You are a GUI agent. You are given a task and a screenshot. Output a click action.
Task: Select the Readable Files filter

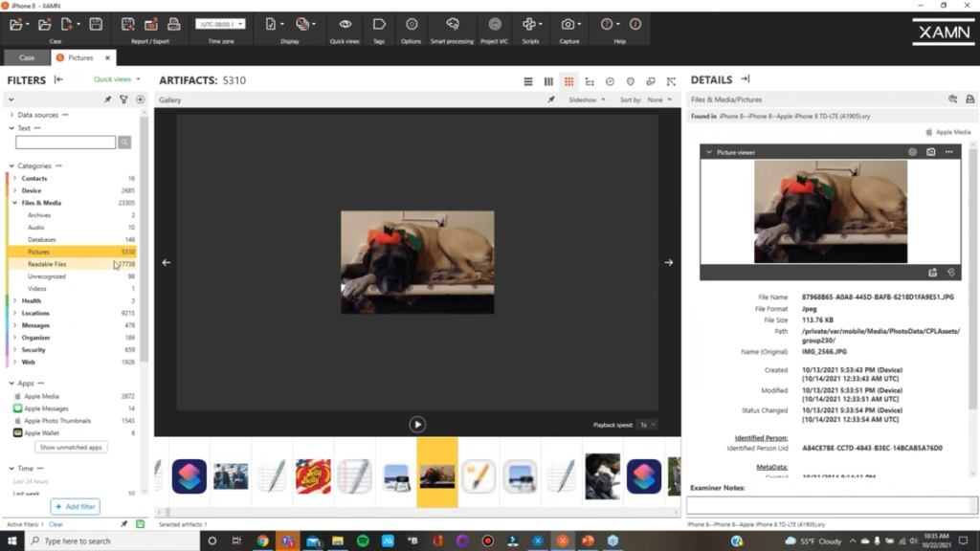pyautogui.click(x=72, y=264)
